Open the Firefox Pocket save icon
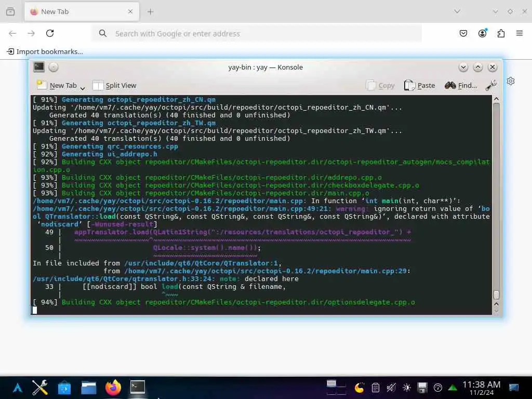 463,33
